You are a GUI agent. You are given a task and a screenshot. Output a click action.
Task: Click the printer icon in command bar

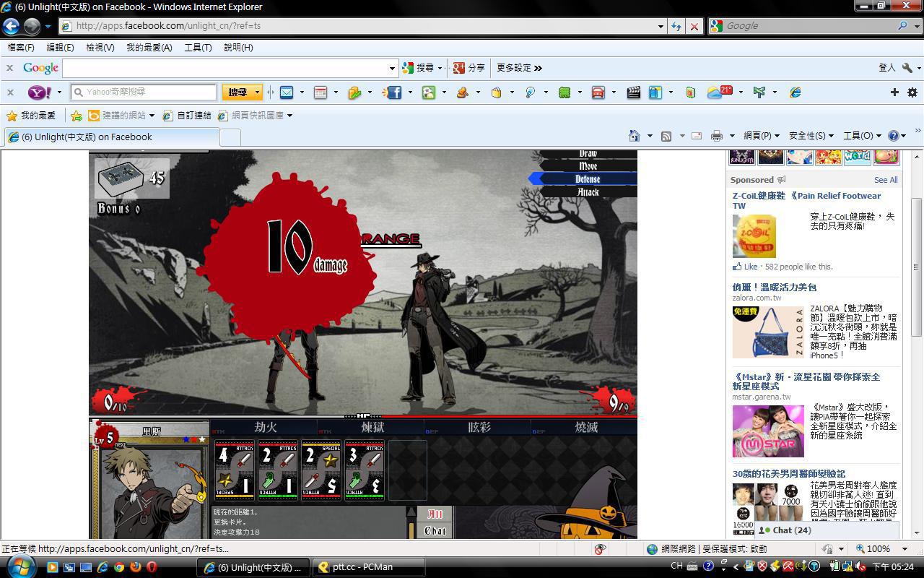pyautogui.click(x=716, y=136)
